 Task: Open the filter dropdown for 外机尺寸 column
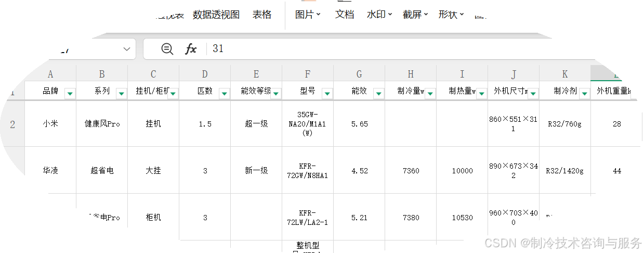(533, 93)
